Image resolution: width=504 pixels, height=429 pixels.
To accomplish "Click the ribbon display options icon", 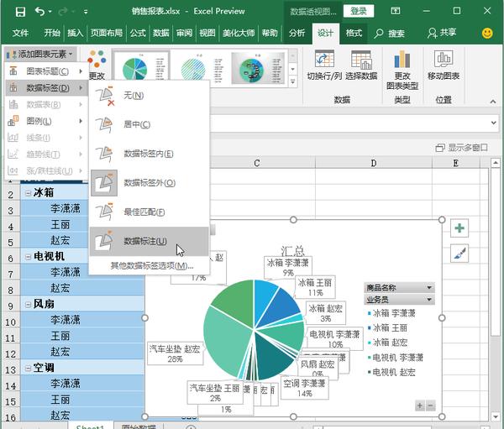I will tap(396, 11).
